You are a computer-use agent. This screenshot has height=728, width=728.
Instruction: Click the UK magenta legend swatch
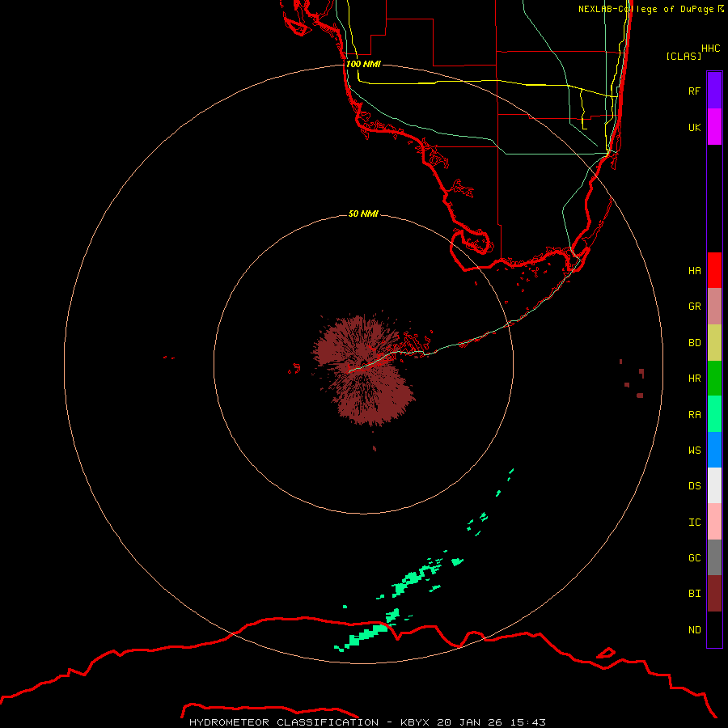[x=714, y=127]
